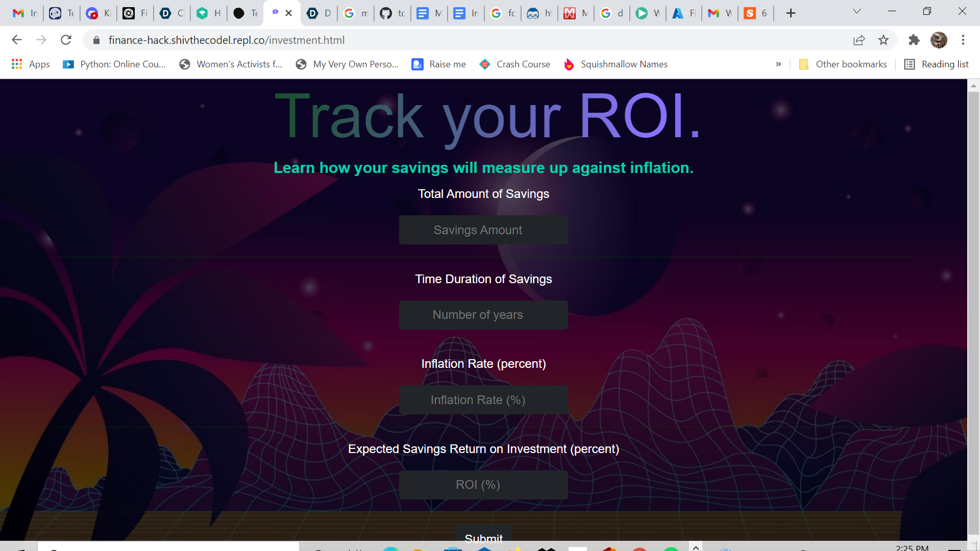The height and width of the screenshot is (551, 980).
Task: Open the Apps bookmarks shortcut
Action: point(31,64)
